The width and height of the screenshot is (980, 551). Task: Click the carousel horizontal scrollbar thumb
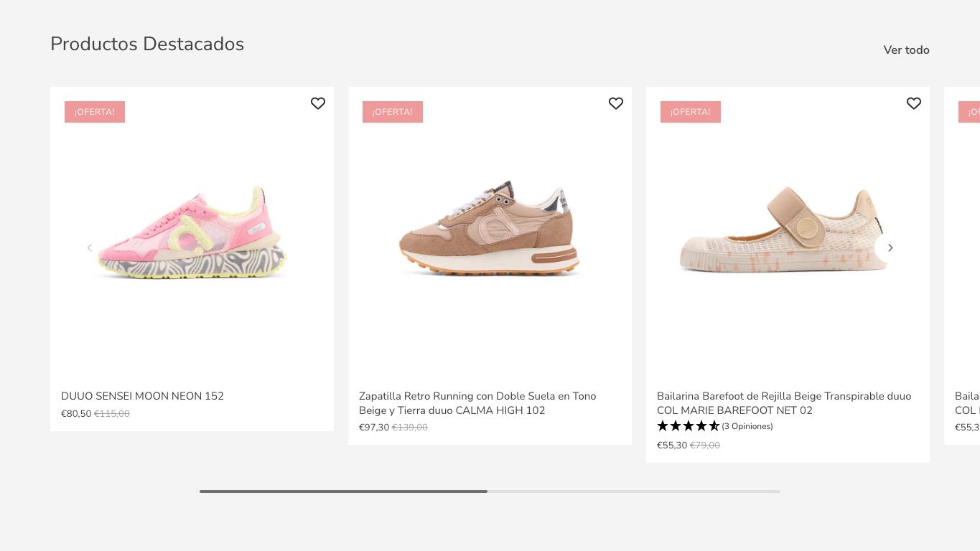(x=343, y=491)
